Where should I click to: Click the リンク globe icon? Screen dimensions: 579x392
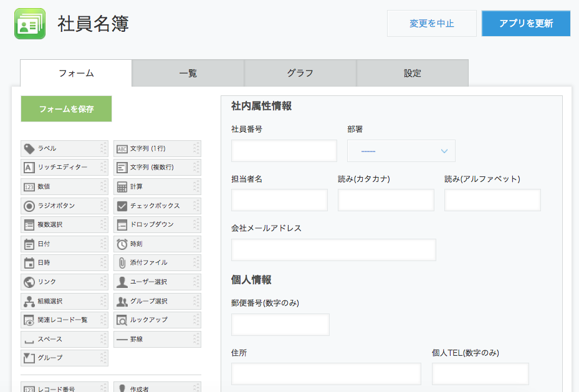(29, 282)
